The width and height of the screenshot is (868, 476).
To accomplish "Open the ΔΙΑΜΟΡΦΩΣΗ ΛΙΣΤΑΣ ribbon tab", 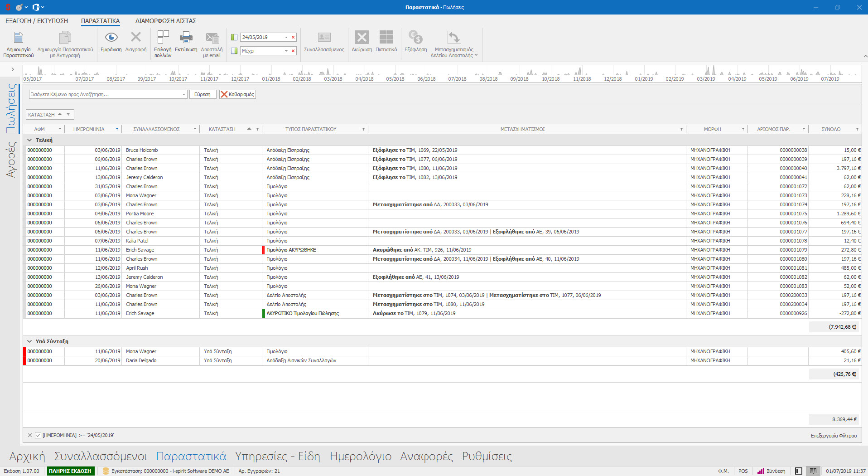I will (x=165, y=21).
